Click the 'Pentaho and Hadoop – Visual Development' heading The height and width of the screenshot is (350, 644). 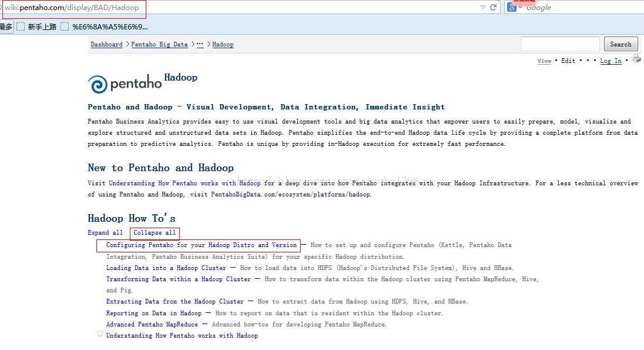pos(266,107)
